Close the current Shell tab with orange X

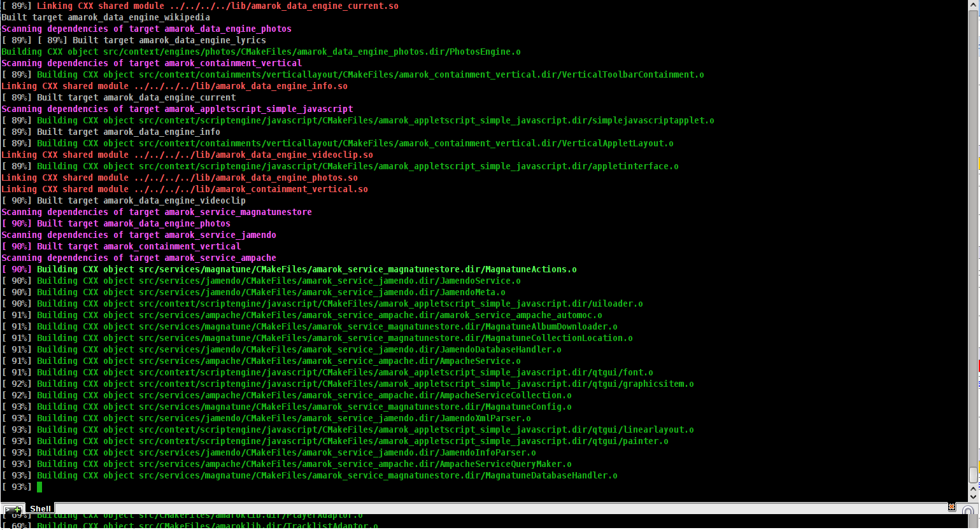tap(951, 507)
